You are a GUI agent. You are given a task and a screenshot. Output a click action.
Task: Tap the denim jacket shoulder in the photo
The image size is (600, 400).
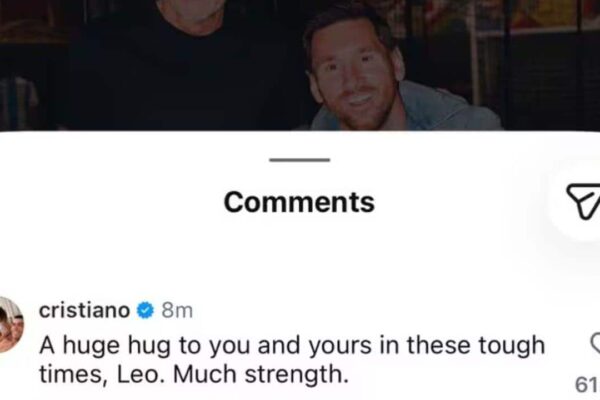(x=459, y=111)
